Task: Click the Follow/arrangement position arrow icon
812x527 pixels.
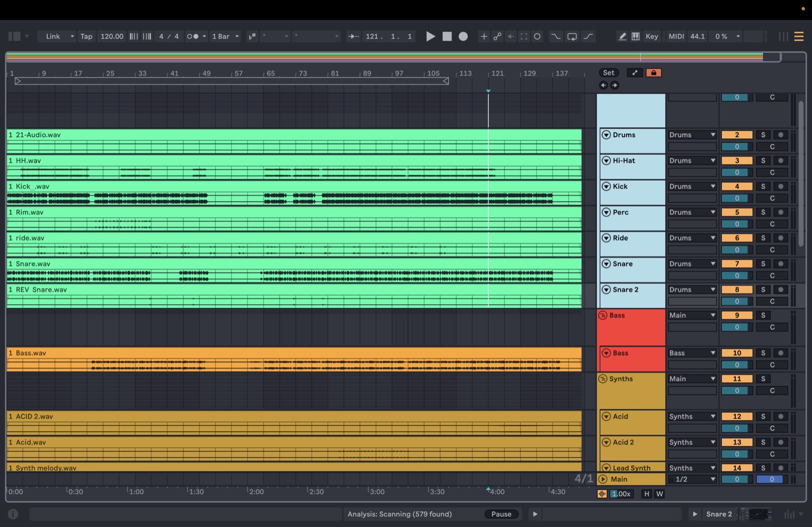Action: (353, 36)
